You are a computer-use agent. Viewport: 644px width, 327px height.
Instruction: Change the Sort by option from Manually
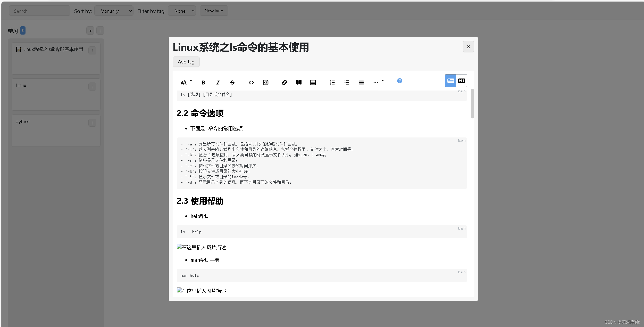click(114, 11)
